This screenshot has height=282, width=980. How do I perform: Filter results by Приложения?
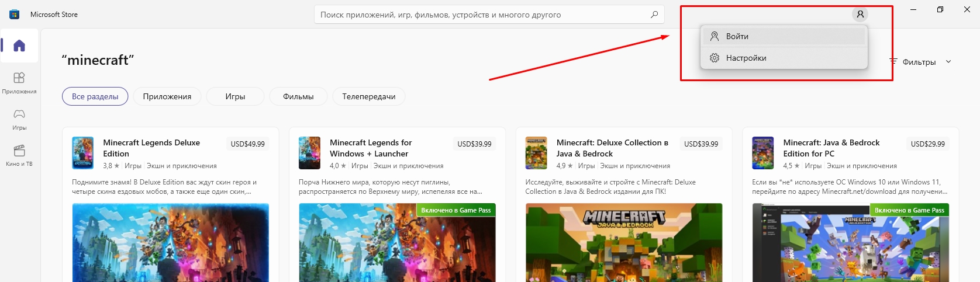tap(167, 96)
